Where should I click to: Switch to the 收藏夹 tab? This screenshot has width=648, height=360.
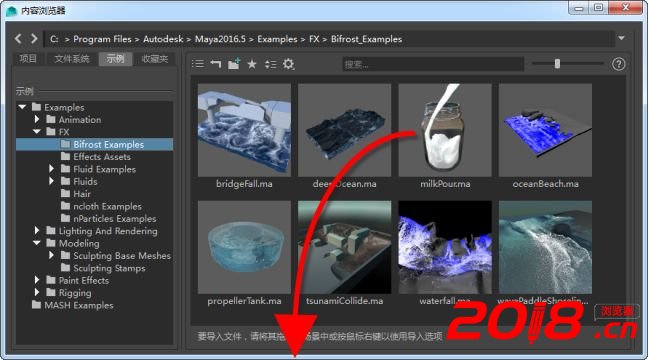click(155, 59)
